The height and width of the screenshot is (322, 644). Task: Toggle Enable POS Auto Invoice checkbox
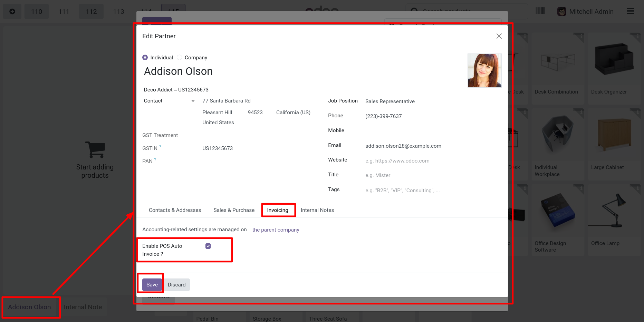[208, 246]
